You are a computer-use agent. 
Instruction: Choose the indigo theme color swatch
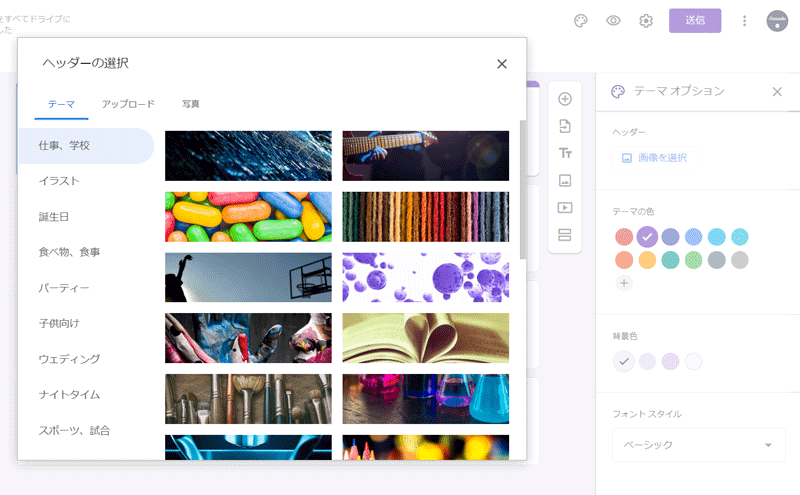670,237
